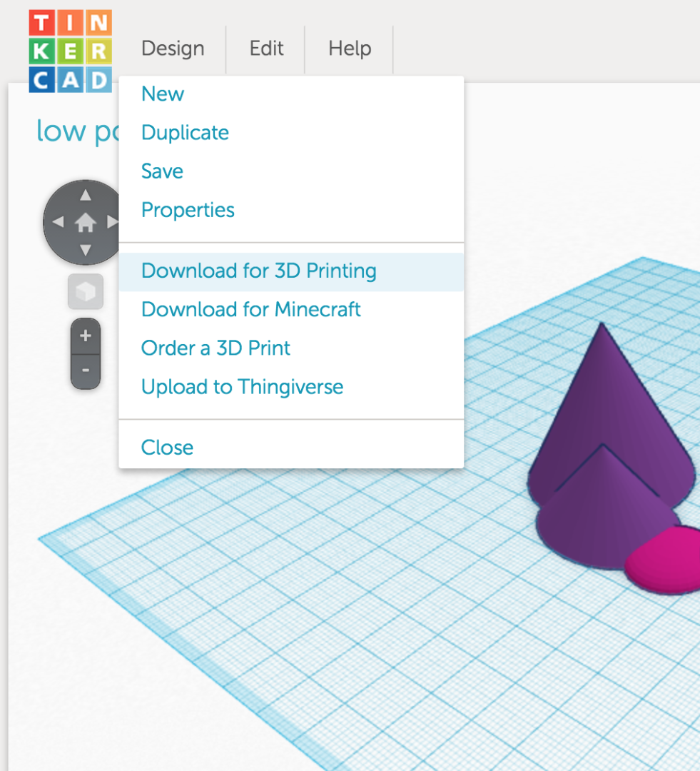700x771 pixels.
Task: Choose Upload to Thingiverse
Action: coord(291,387)
